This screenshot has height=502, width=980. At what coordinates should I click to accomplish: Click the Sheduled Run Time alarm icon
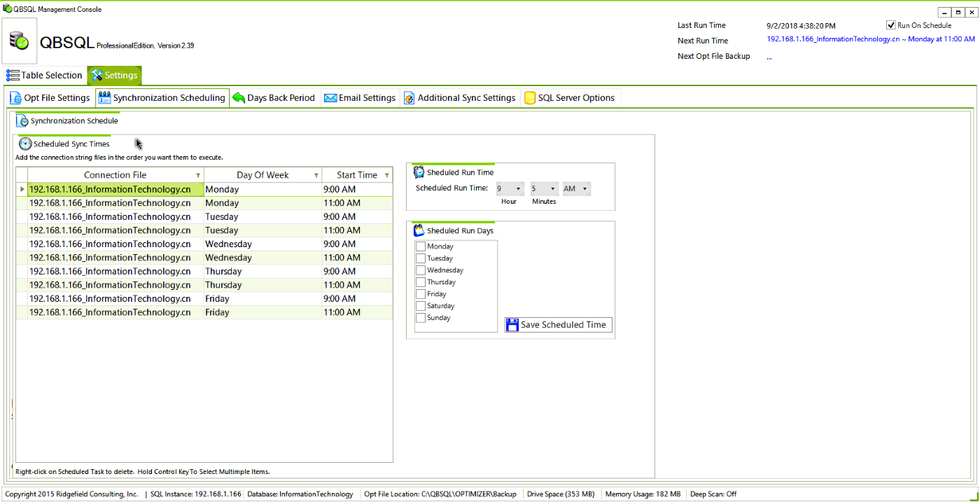click(419, 172)
